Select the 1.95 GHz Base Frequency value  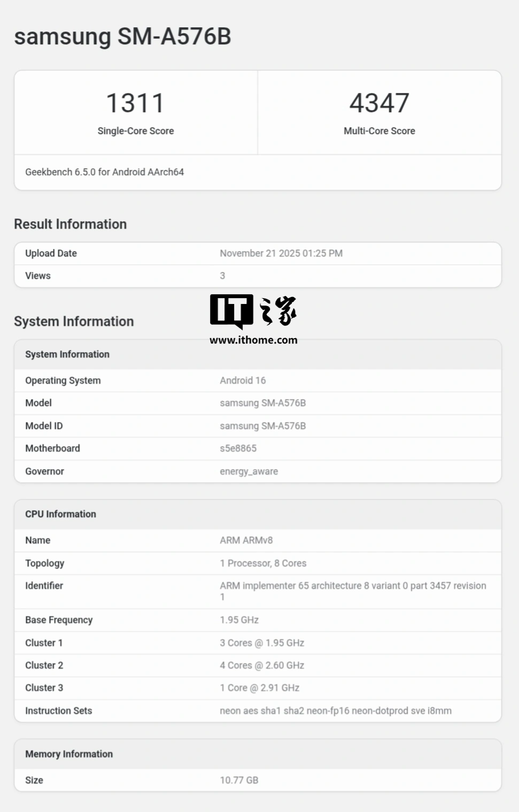pos(239,620)
